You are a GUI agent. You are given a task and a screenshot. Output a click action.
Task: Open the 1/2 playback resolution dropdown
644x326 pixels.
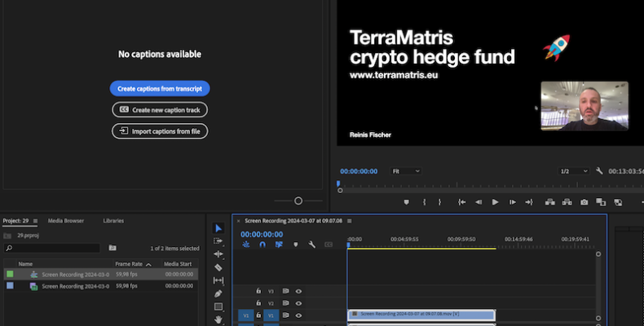(x=574, y=171)
